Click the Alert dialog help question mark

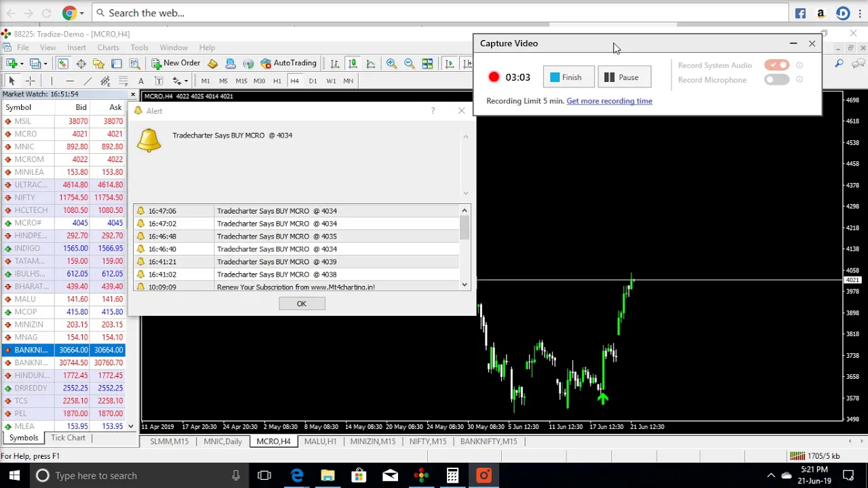433,110
